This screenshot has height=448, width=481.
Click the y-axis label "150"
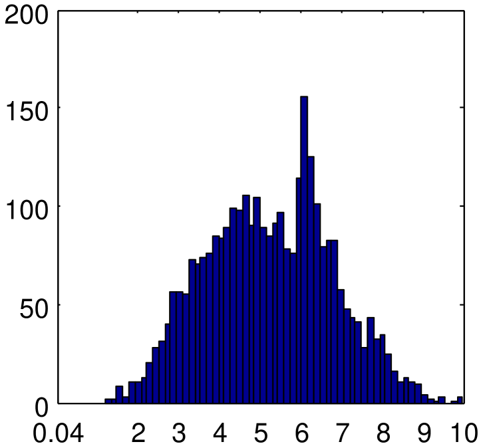[27, 112]
